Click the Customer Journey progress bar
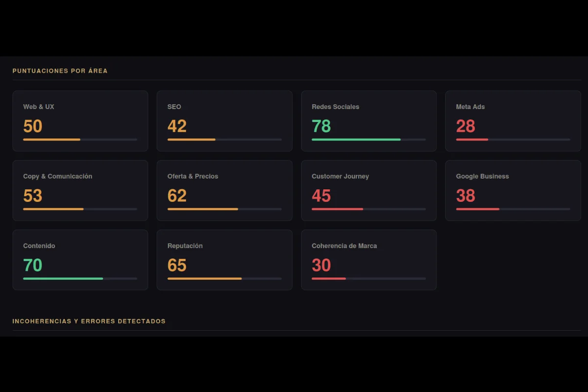The image size is (588, 392). 368,209
